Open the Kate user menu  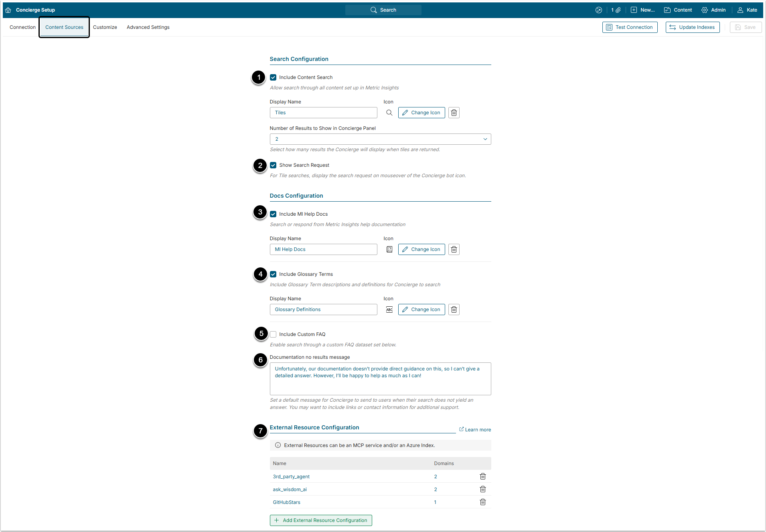coord(747,10)
